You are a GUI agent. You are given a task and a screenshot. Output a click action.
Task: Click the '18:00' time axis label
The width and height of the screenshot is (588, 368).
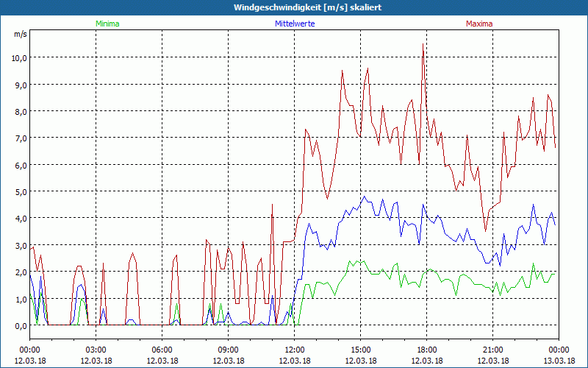click(427, 350)
